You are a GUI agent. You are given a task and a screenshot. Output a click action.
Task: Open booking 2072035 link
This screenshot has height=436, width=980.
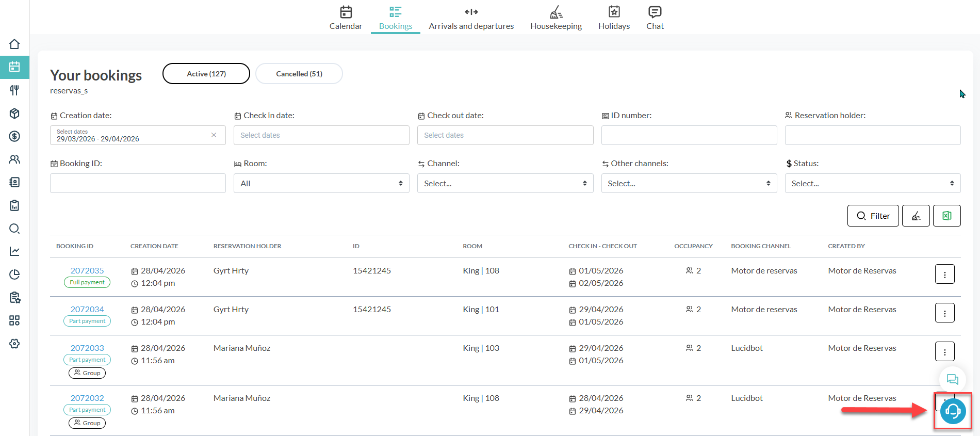click(87, 270)
